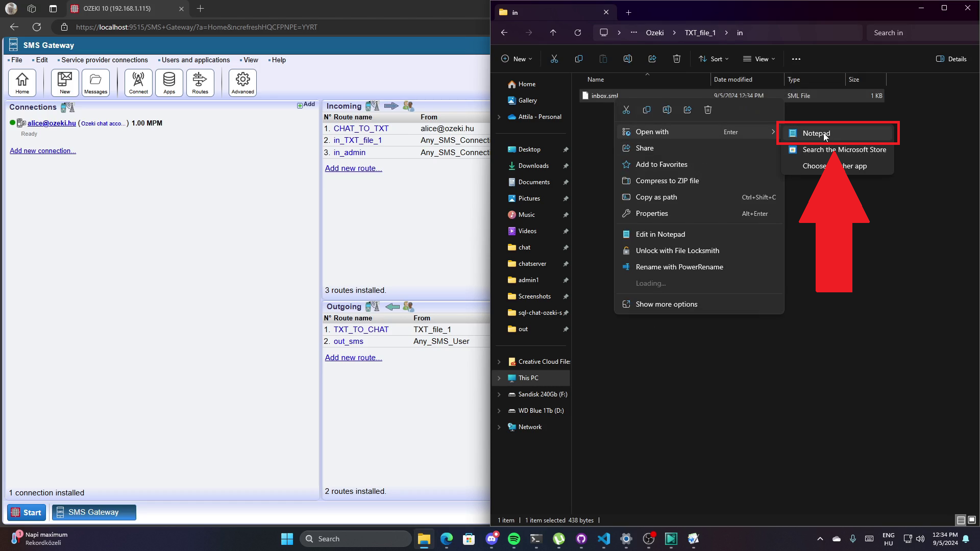The width and height of the screenshot is (980, 551).
Task: Click the Rename icon in Explorer toolbar
Action: [x=628, y=59]
